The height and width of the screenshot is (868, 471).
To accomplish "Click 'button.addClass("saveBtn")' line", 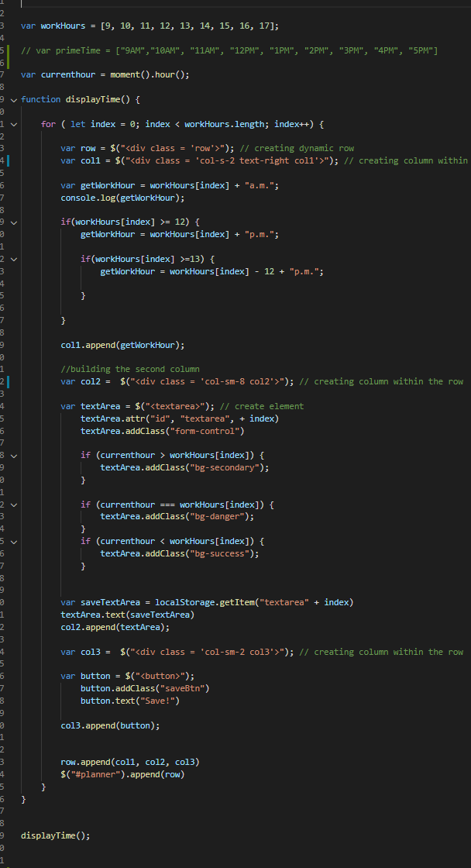I will click(144, 689).
